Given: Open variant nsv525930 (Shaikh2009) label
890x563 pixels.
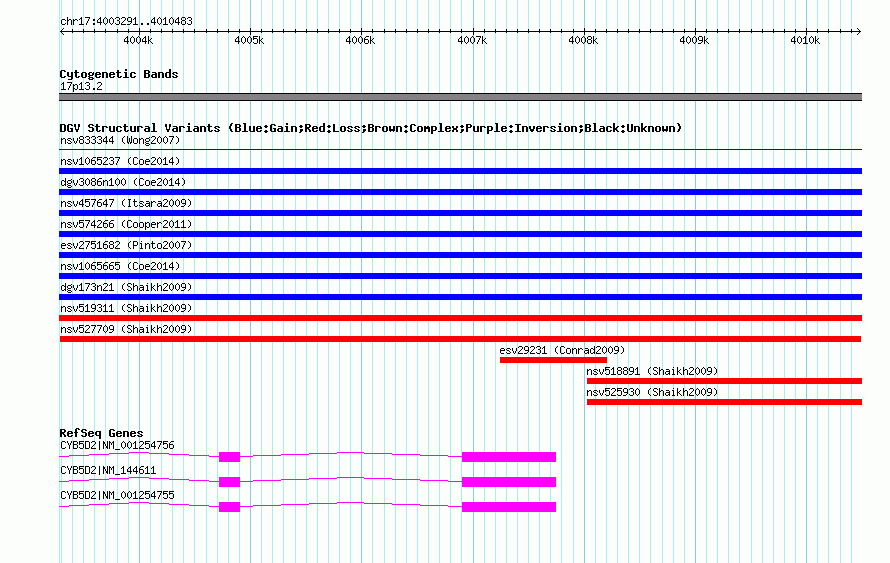Looking at the screenshot, I should click(x=652, y=392).
